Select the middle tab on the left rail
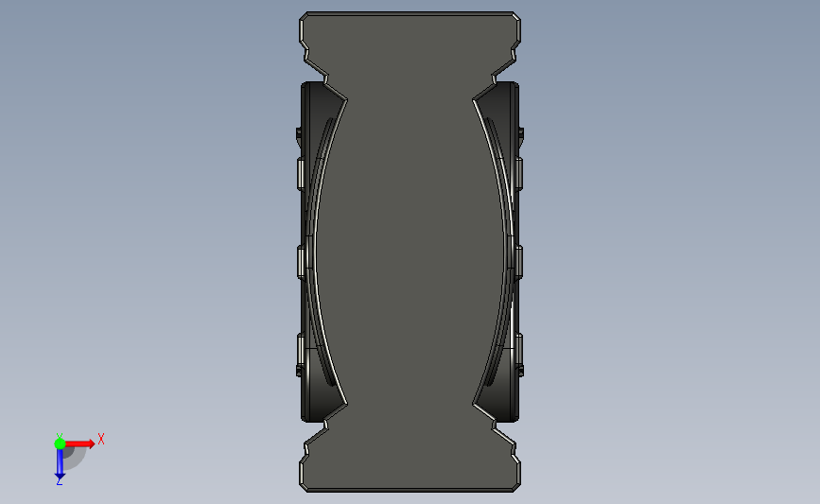 click(x=301, y=262)
